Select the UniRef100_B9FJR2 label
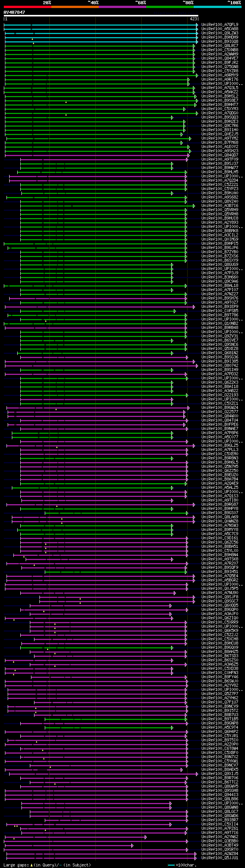The width and height of the screenshot is (245, 868). (220, 62)
